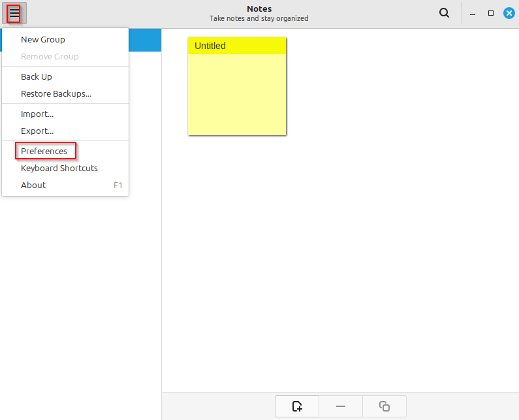The image size is (519, 420).
Task: Create a new note with plus icon
Action: point(297,406)
